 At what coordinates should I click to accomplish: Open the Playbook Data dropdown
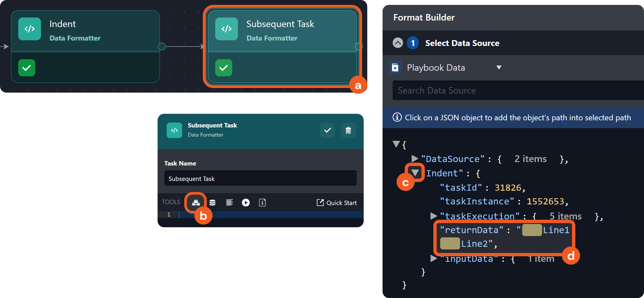coord(498,67)
